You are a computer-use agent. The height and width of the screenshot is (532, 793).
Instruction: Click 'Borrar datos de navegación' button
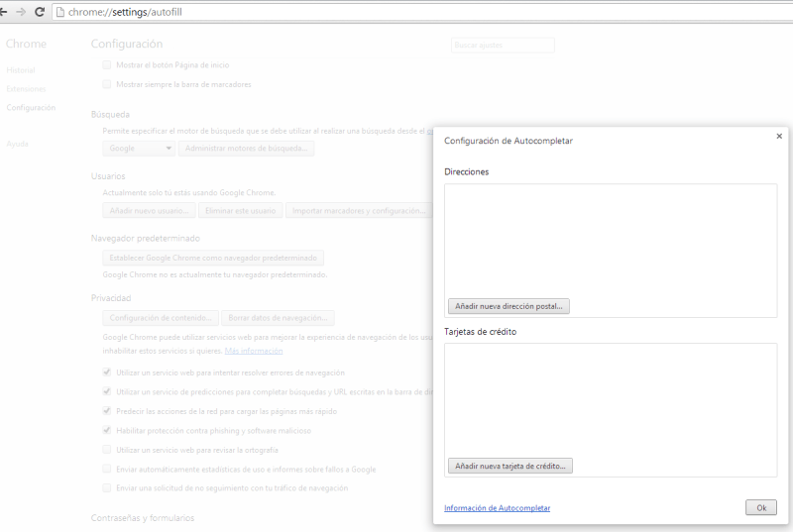(278, 318)
